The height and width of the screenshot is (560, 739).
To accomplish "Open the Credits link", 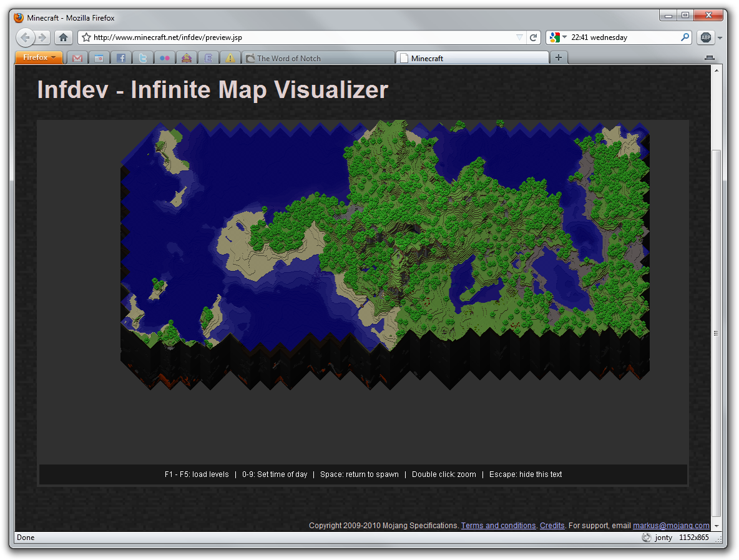I will pos(552,526).
